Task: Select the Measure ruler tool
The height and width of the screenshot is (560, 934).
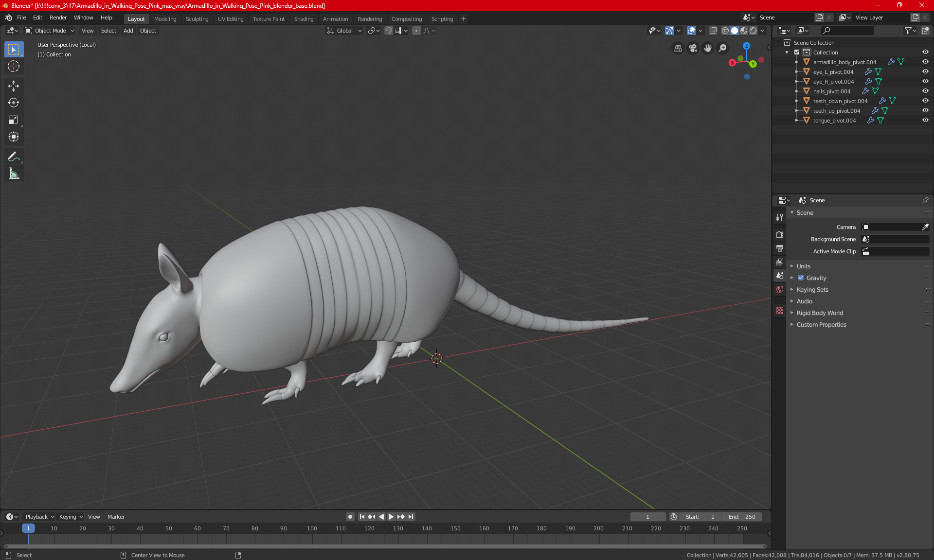Action: pyautogui.click(x=14, y=174)
